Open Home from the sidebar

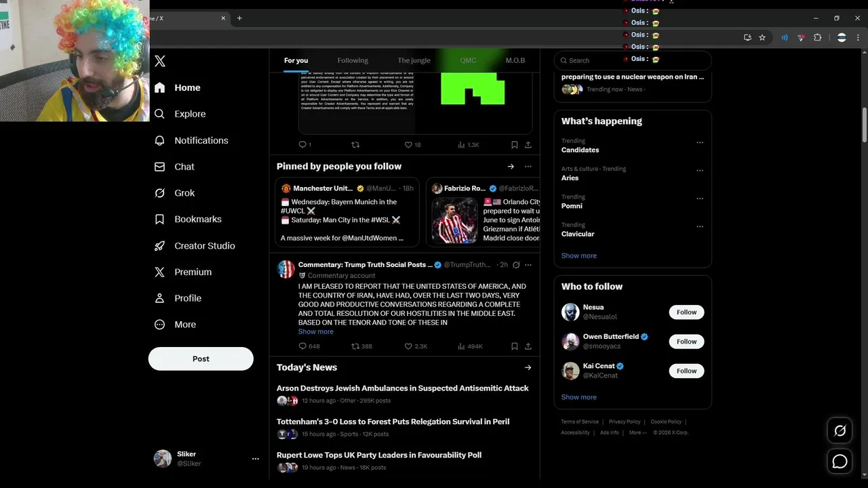click(x=178, y=87)
